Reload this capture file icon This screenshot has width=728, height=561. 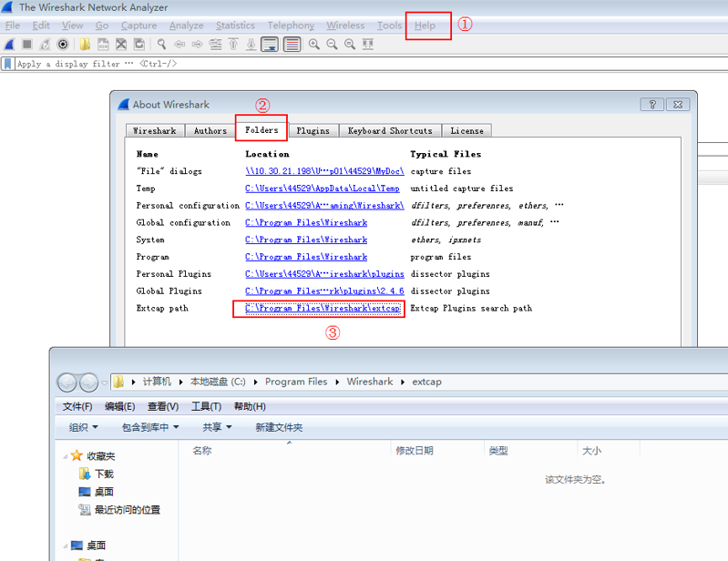(138, 45)
